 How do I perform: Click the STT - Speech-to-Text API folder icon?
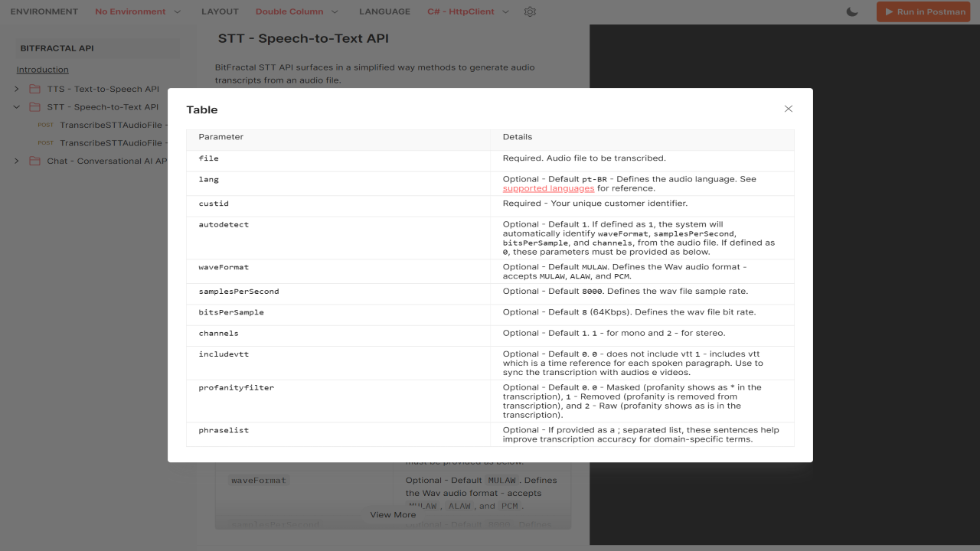[34, 107]
